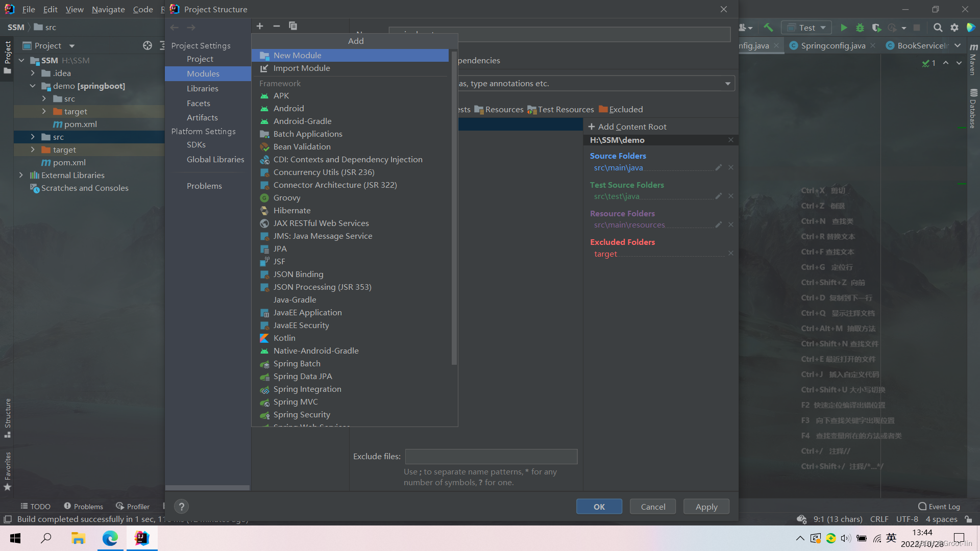
Task: Select New Module in the Add menu
Action: point(350,55)
